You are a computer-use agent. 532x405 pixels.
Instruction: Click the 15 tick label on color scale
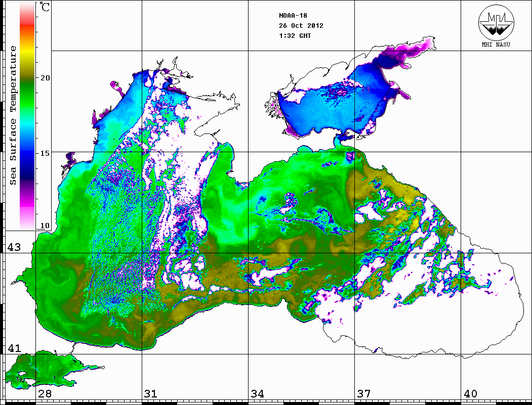tap(45, 153)
